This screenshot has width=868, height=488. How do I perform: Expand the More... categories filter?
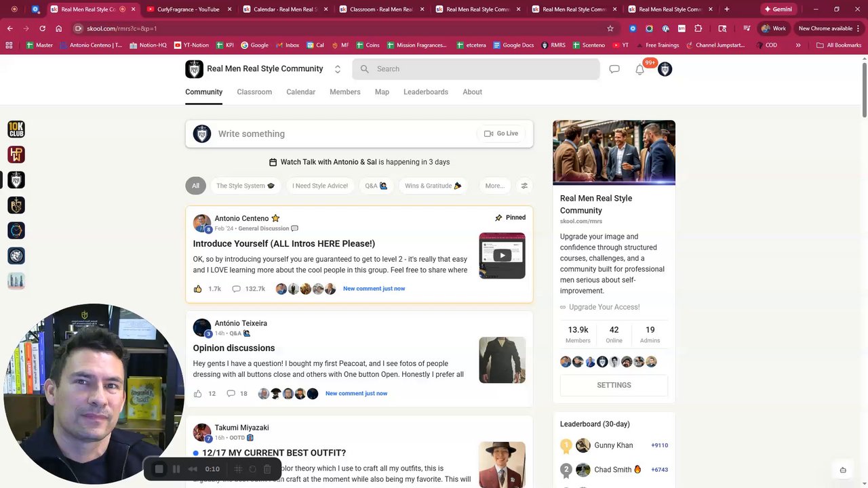coord(495,186)
